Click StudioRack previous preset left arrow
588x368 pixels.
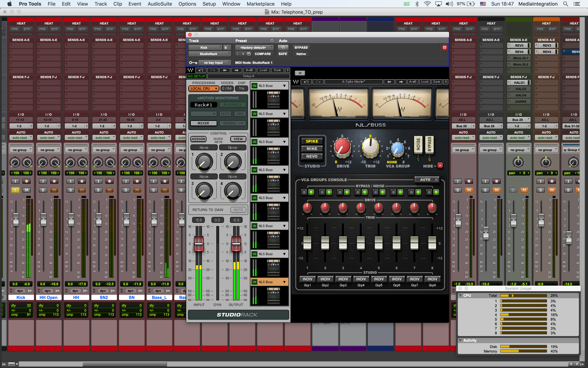(225, 70)
